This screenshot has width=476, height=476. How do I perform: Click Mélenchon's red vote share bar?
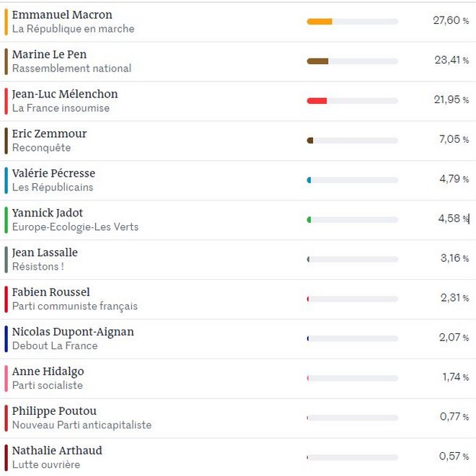point(317,101)
